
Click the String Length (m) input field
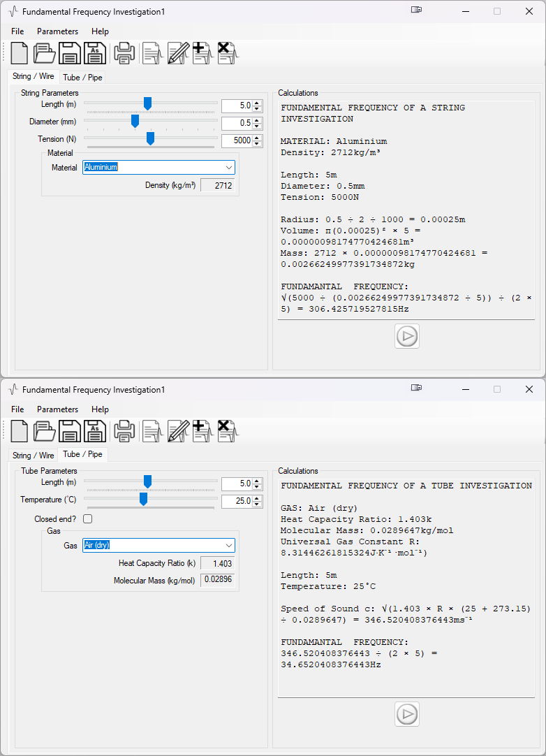(237, 106)
